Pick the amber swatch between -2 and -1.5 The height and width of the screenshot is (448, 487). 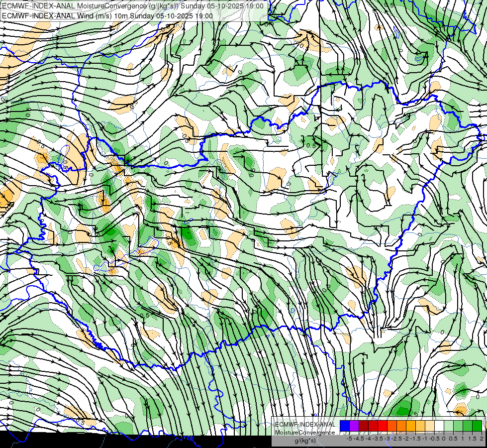point(411,426)
